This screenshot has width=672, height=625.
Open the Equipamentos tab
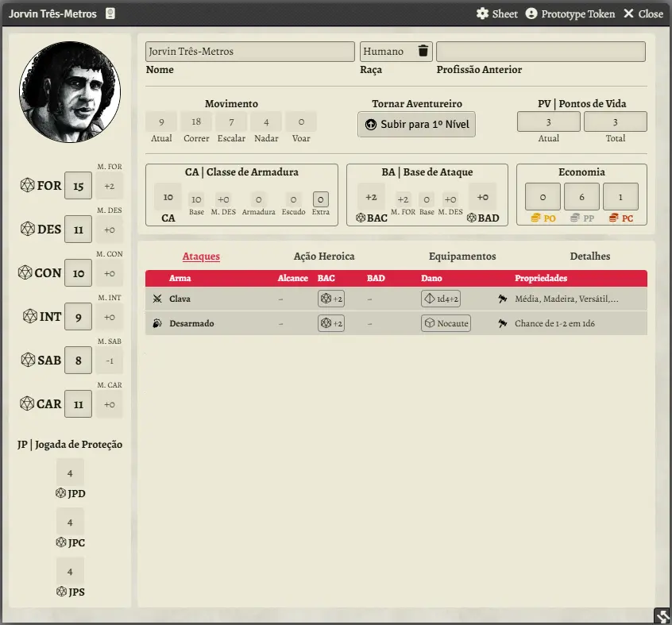point(462,257)
